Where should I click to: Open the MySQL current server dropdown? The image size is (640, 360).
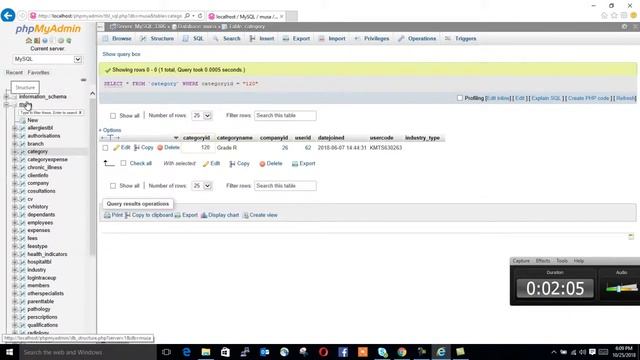click(47, 59)
